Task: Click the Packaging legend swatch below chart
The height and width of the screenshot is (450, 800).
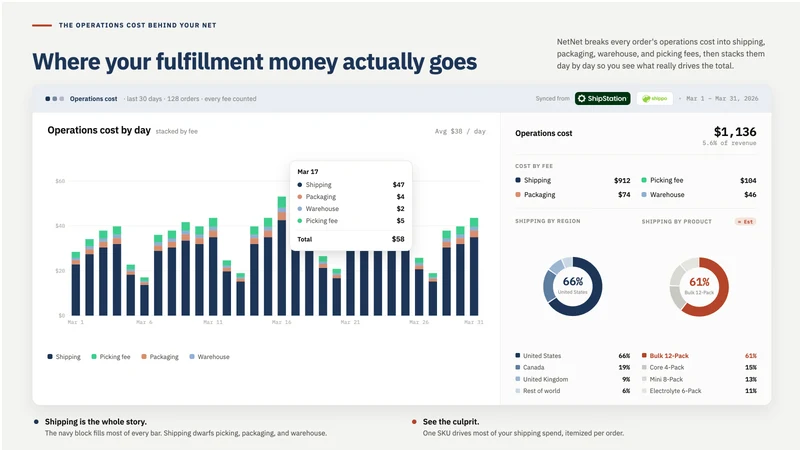Action: tap(144, 357)
